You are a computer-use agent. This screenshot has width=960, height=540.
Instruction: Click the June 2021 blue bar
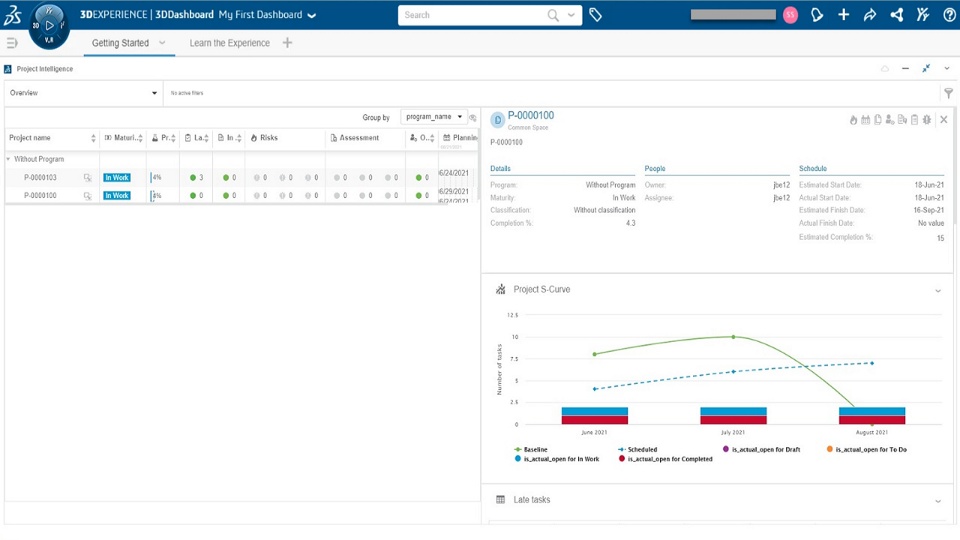(594, 411)
